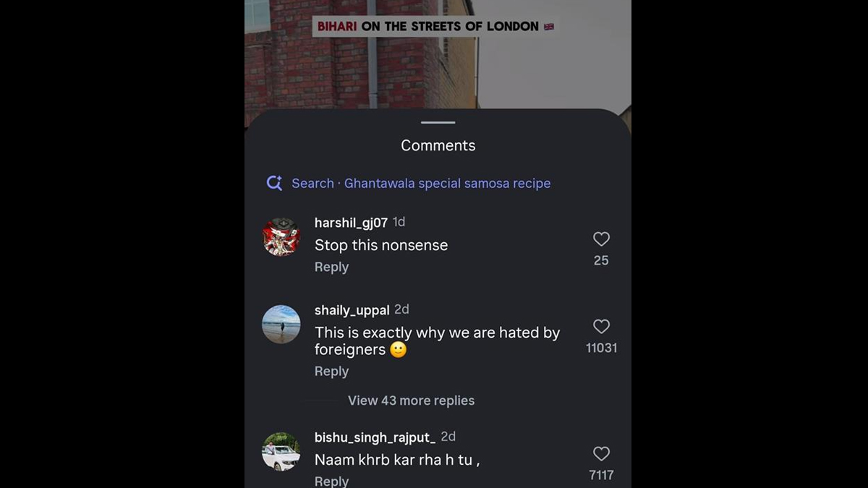Reply to shaily_uppal's comment
The image size is (868, 488).
coord(331,371)
